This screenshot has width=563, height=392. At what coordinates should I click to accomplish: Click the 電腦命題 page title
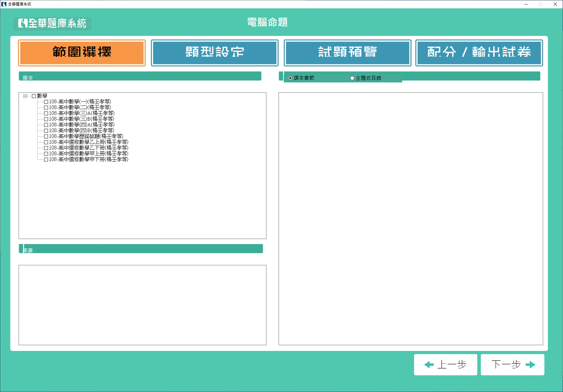tap(267, 22)
